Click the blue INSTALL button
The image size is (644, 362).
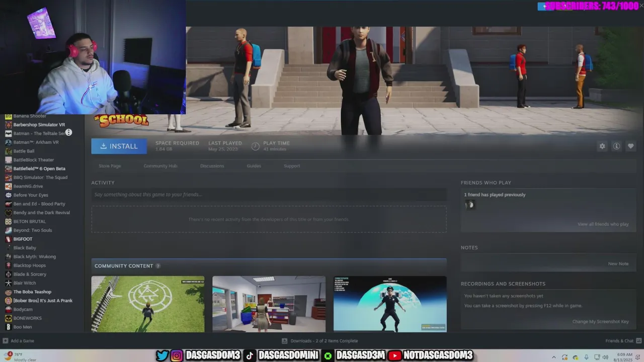point(119,146)
